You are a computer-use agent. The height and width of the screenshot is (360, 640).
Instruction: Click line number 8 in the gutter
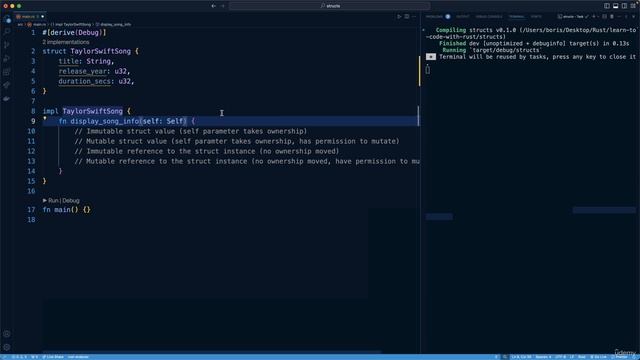pos(33,111)
